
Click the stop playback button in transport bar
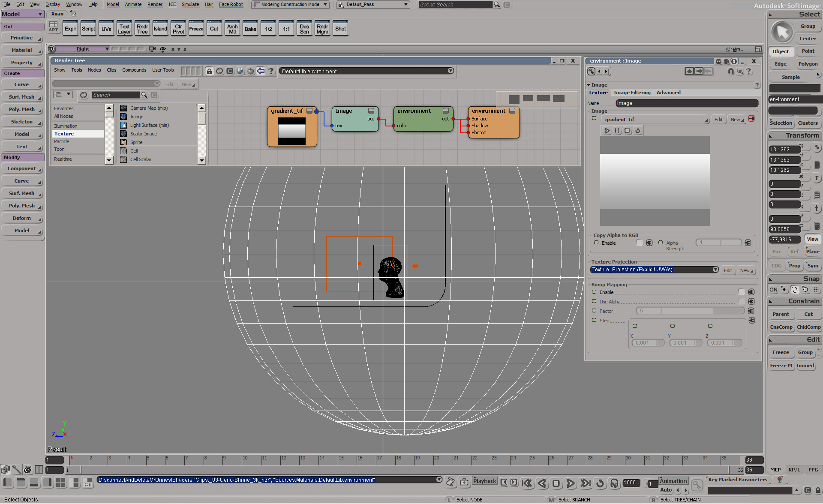pyautogui.click(x=556, y=483)
